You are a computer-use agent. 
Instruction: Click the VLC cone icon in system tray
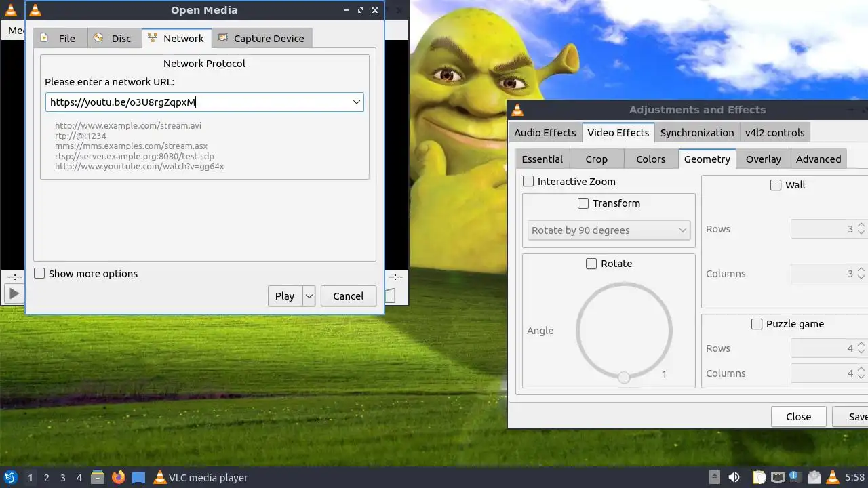(x=833, y=477)
